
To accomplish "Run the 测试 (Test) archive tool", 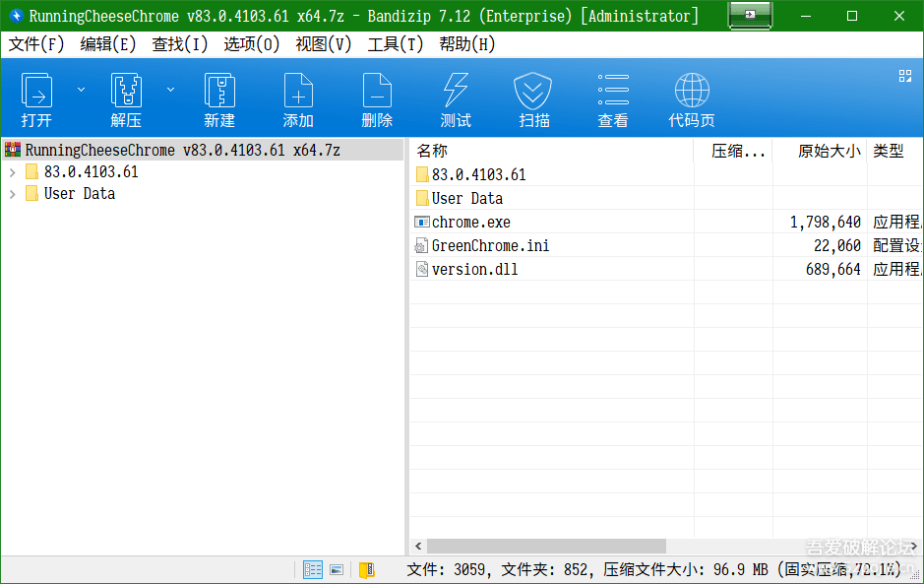I will [x=456, y=99].
